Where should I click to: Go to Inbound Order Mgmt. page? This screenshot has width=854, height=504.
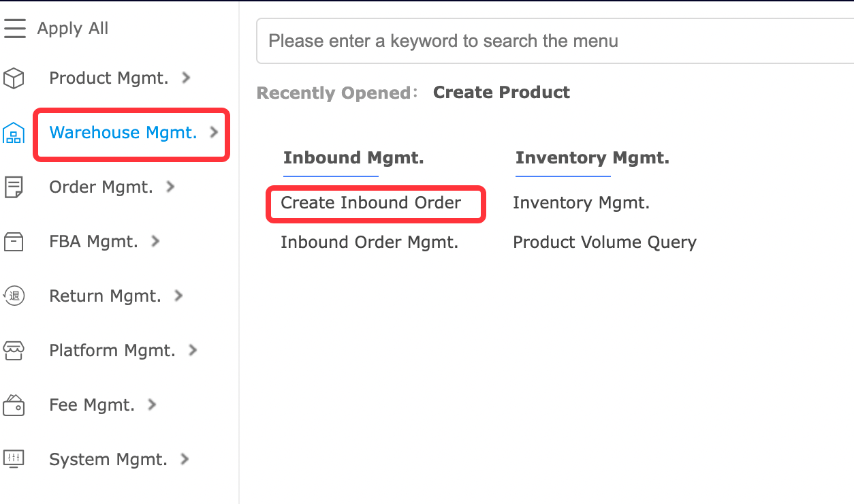[369, 242]
